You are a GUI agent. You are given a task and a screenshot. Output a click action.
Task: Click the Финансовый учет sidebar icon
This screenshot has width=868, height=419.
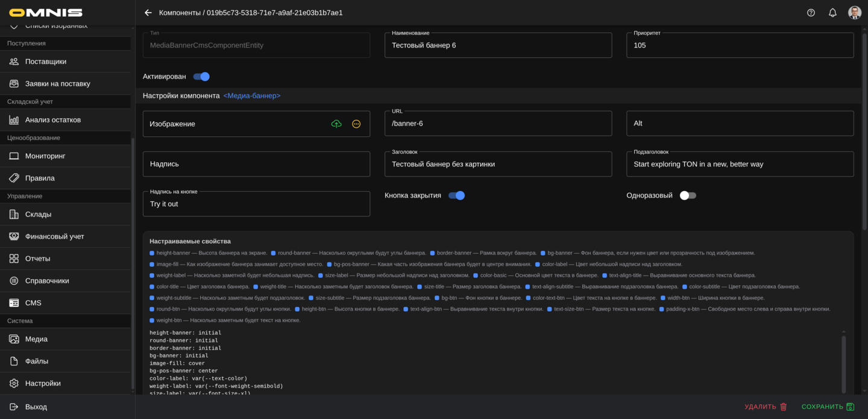coord(14,236)
